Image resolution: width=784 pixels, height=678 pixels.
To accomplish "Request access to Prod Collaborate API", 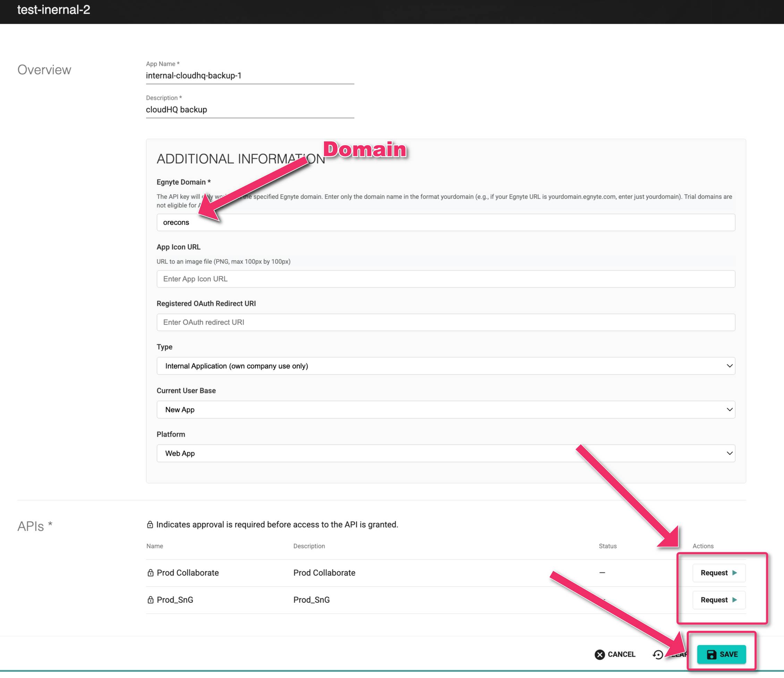I will pos(718,573).
